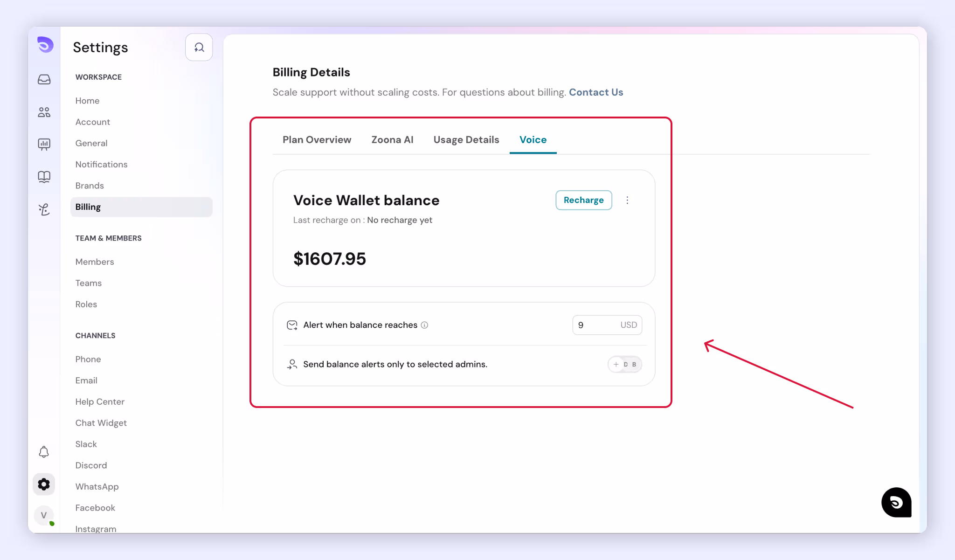Open the Help Center channel
This screenshot has height=560, width=955.
(100, 402)
